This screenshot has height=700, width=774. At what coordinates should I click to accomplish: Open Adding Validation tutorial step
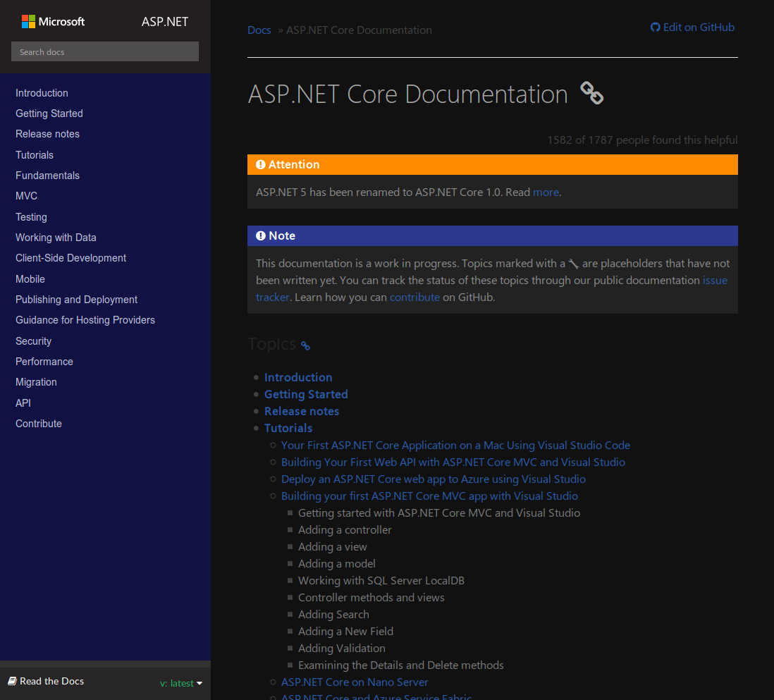pyautogui.click(x=342, y=648)
